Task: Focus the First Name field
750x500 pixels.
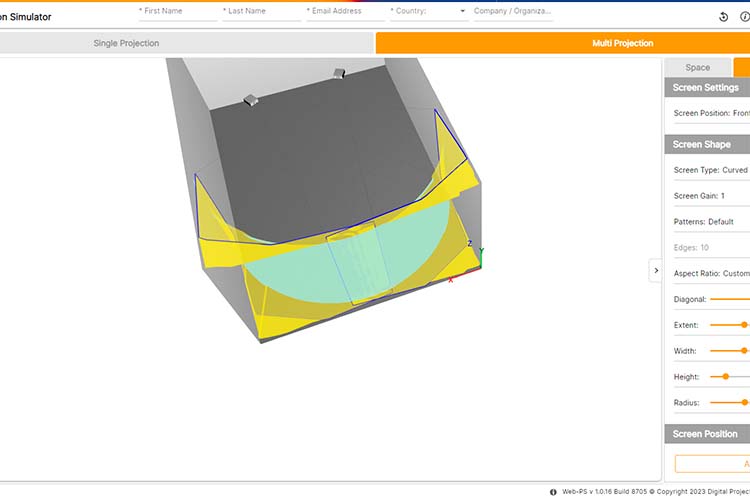Action: pos(177,11)
